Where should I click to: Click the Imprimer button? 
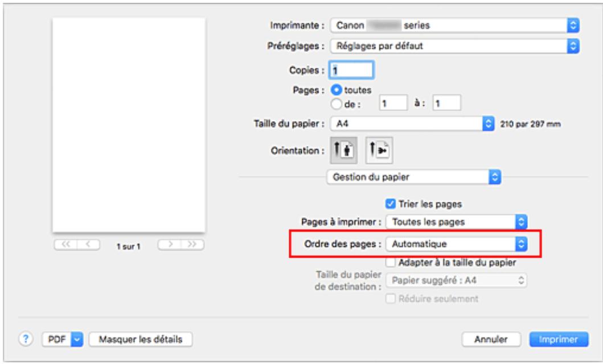coord(559,340)
